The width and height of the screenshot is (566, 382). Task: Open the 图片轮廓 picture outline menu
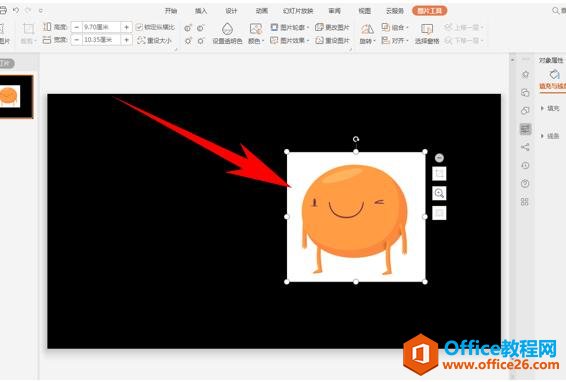(x=290, y=27)
